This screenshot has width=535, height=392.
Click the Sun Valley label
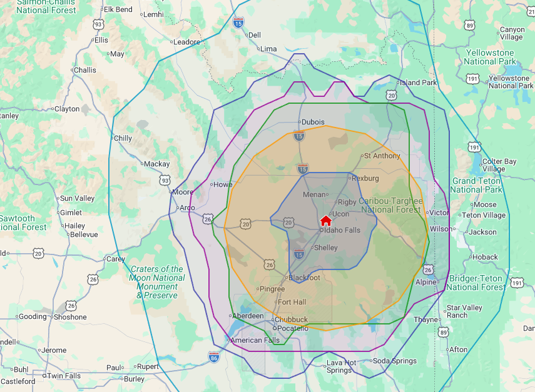[x=77, y=198]
